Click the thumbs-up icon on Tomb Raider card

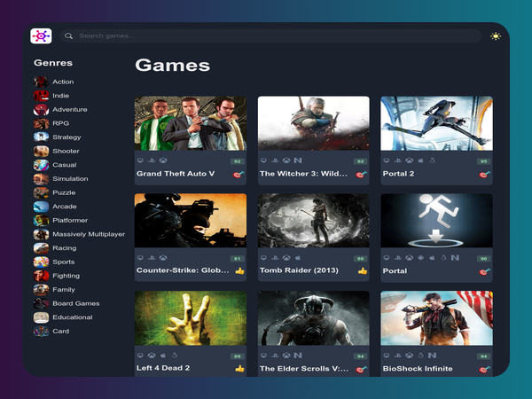[362, 271]
